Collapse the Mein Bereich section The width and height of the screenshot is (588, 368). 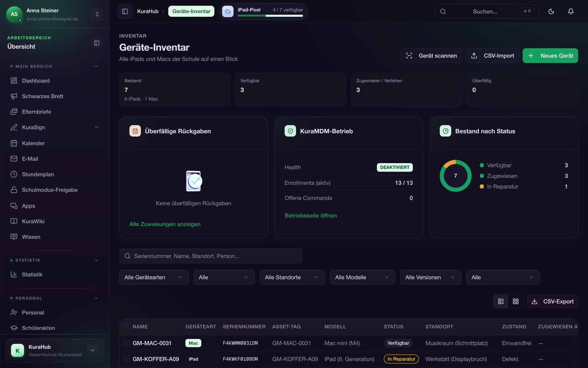[96, 66]
